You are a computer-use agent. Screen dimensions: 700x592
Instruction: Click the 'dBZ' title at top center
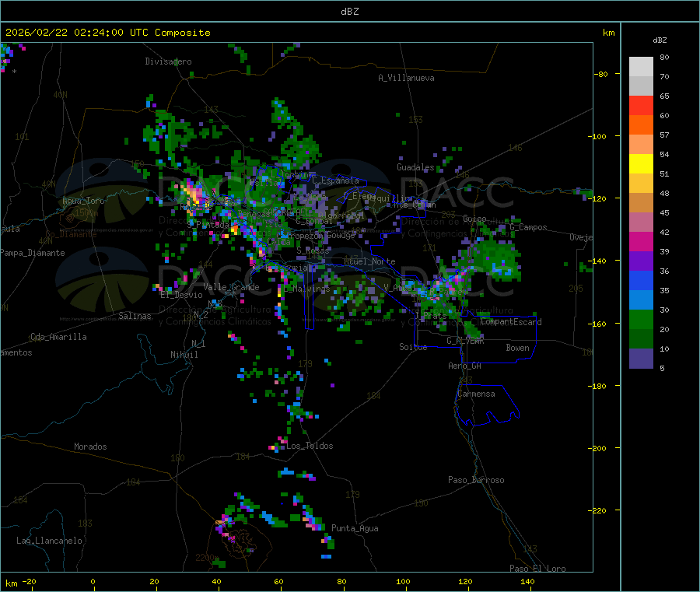[x=349, y=12]
